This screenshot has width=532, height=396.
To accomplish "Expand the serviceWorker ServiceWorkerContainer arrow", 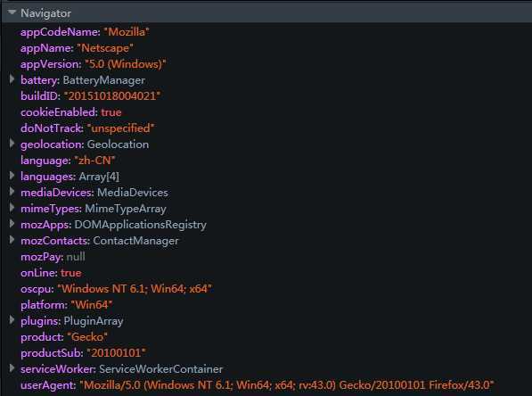I will [12, 368].
